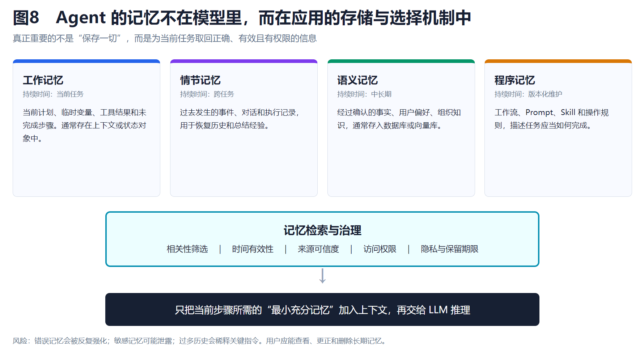The height and width of the screenshot is (361, 644).
Task: Click the title 'Agent 的记忆不在模型里' heading
Action: [242, 18]
